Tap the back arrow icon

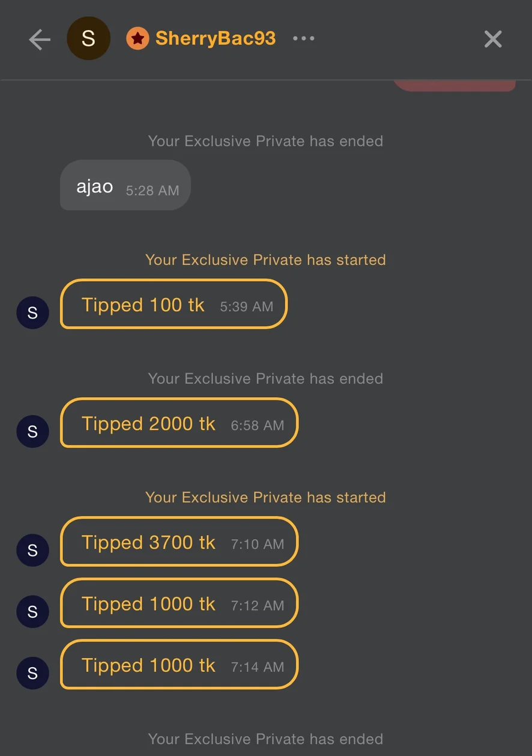(x=40, y=40)
